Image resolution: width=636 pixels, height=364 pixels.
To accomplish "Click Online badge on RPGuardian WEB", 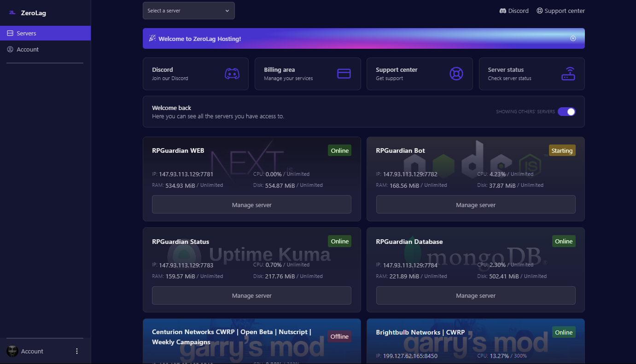I will (x=339, y=150).
